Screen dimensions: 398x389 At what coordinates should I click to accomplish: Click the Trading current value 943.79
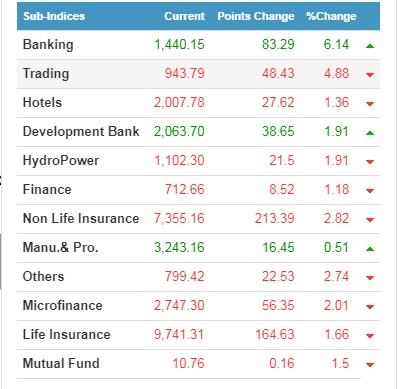coord(185,74)
